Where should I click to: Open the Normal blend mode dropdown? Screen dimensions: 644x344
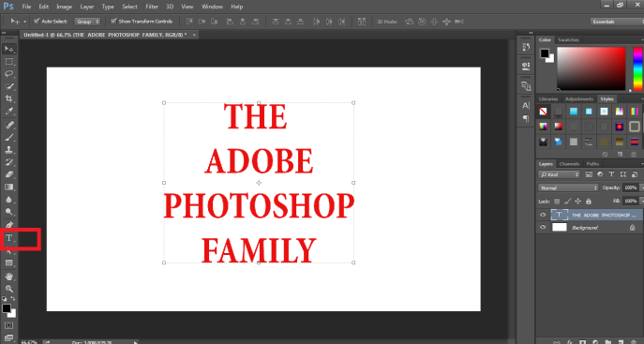(x=568, y=187)
